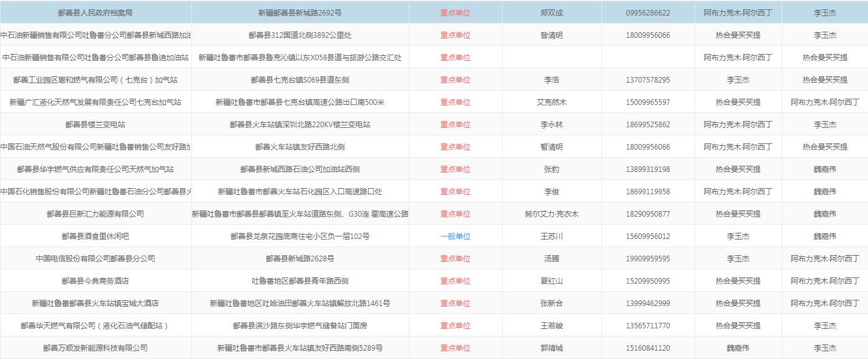Click contact name 张新合
This screenshot has width=868, height=360.
(551, 304)
